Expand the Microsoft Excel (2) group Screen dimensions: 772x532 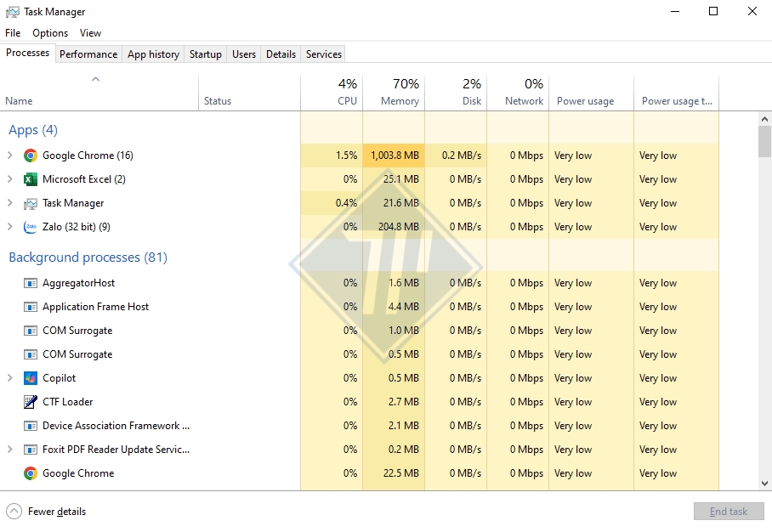[x=10, y=179]
